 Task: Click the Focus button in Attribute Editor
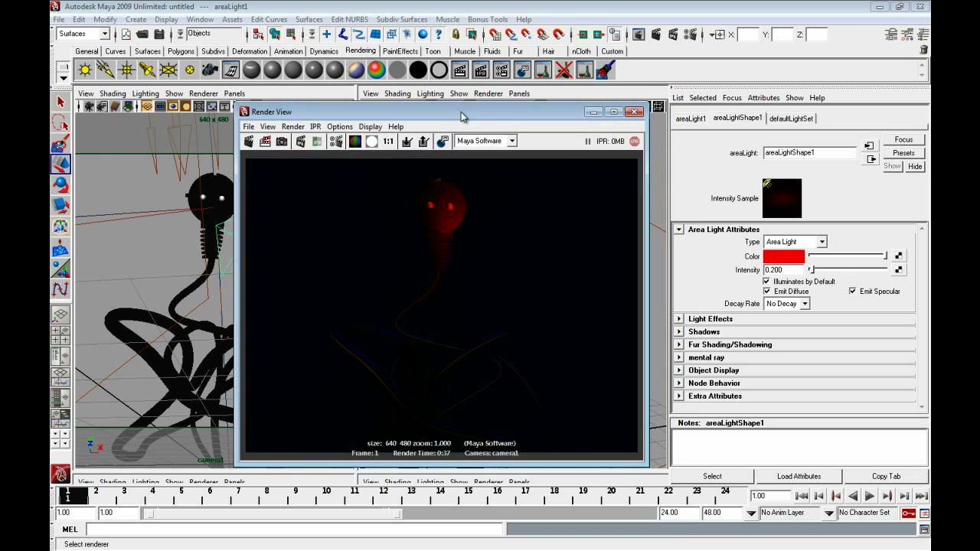coord(903,140)
